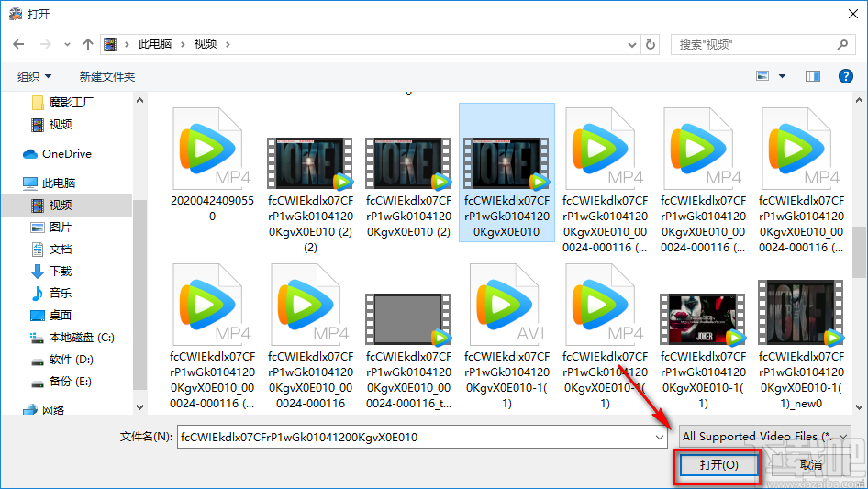Click file list scrollbar thumb

click(x=859, y=252)
